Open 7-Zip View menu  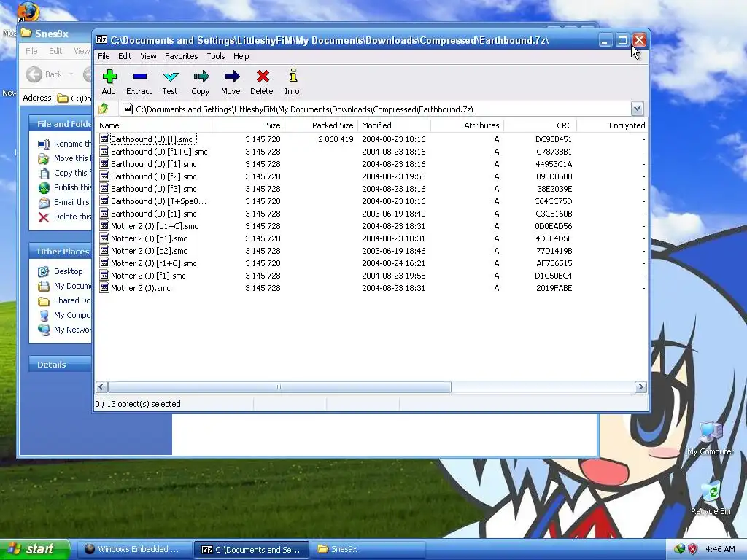click(x=148, y=56)
